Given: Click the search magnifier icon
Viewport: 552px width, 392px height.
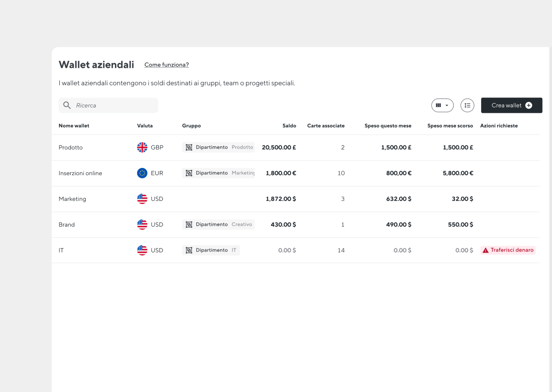Looking at the screenshot, I should 67,105.
